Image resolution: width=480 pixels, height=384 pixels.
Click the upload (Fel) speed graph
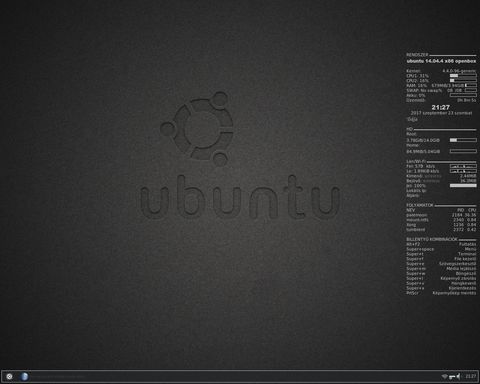point(463,166)
